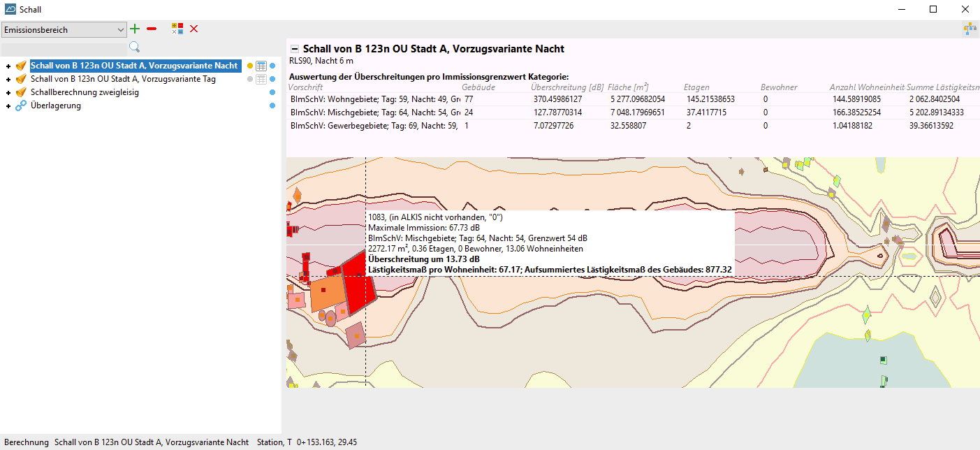Viewport: 980px width, 450px height.
Task: Click the magnifying glass search icon
Action: 134,47
